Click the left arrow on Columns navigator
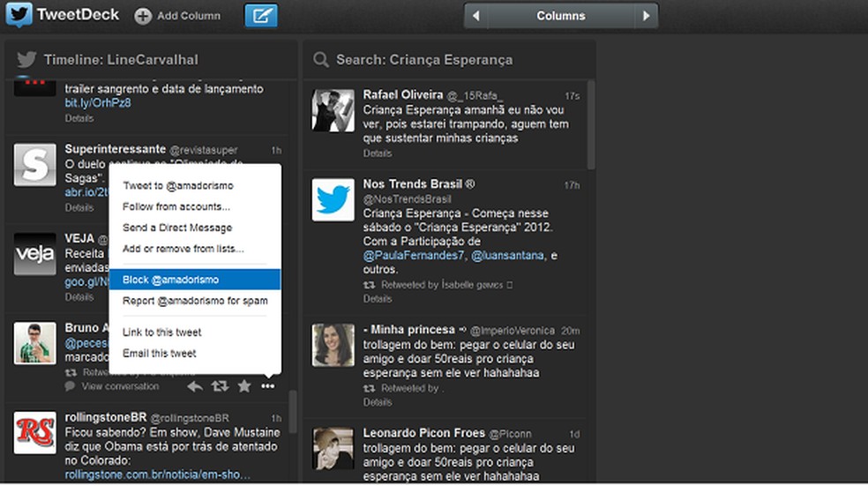 click(x=475, y=16)
